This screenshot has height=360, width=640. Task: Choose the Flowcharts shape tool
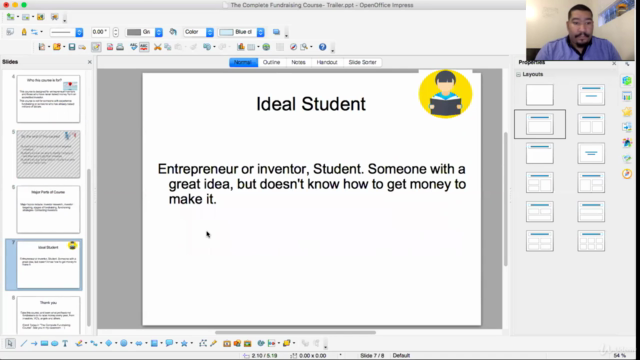pos(154,344)
